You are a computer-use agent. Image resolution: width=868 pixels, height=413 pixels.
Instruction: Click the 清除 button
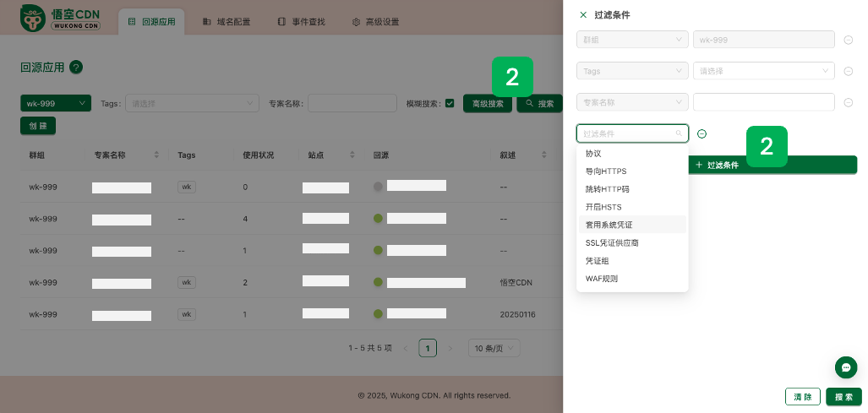(801, 397)
